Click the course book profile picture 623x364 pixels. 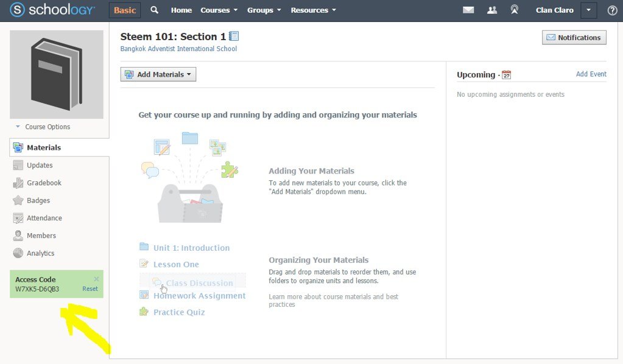click(57, 74)
